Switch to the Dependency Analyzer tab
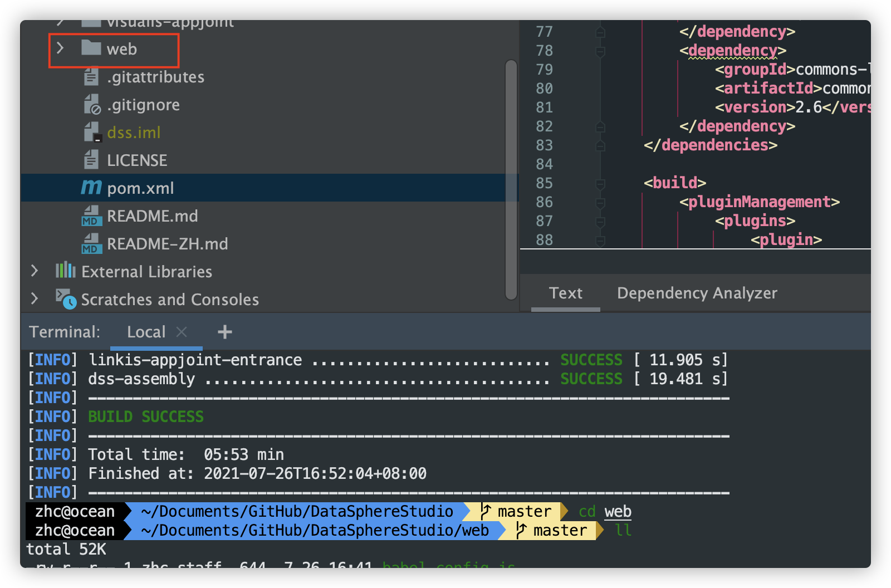Viewport: 891px width, 588px height. [x=696, y=293]
